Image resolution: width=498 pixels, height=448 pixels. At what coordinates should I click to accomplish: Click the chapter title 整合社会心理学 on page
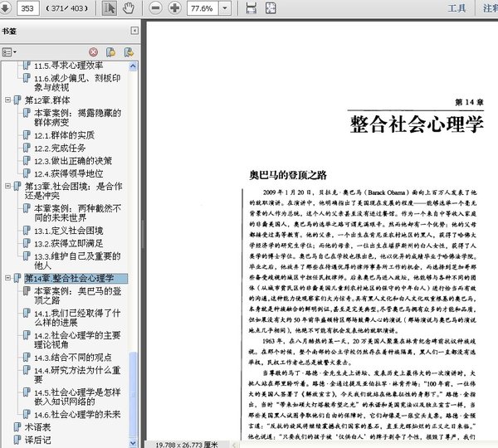click(x=417, y=124)
